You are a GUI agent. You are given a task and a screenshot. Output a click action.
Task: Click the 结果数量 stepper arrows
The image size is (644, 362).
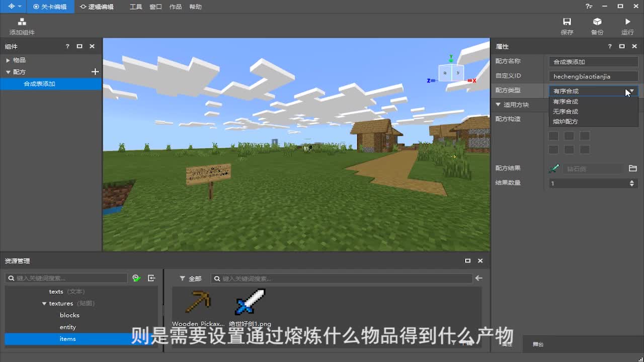[632, 184]
